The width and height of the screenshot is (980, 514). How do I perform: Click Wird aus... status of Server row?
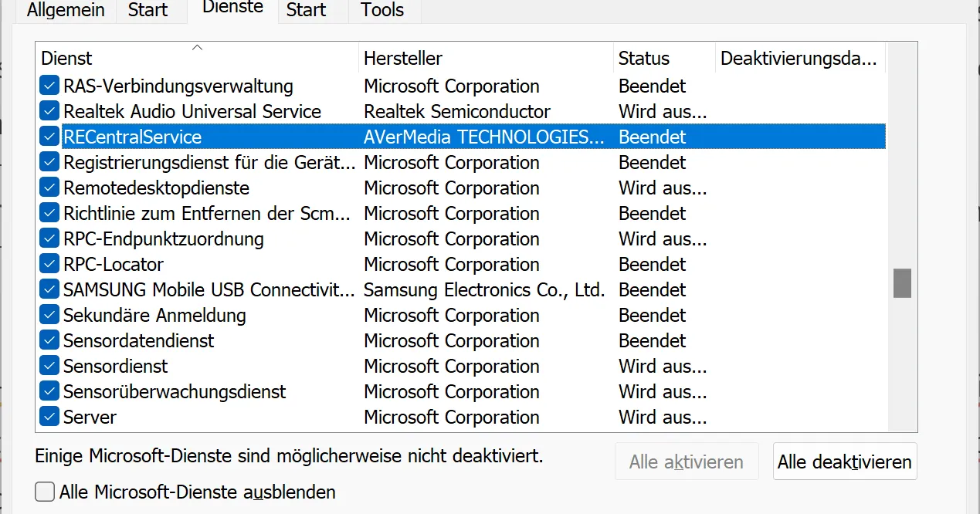663,417
